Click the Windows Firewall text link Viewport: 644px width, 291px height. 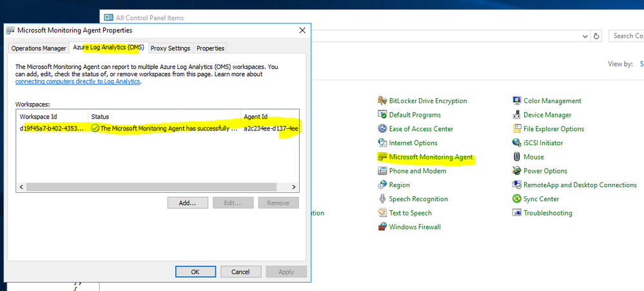(415, 226)
